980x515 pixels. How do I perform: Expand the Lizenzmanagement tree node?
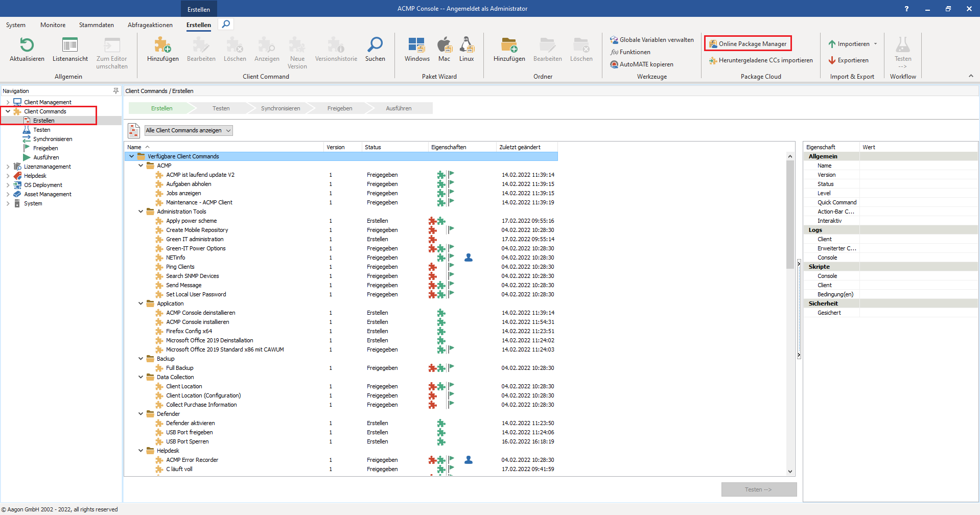(x=8, y=166)
